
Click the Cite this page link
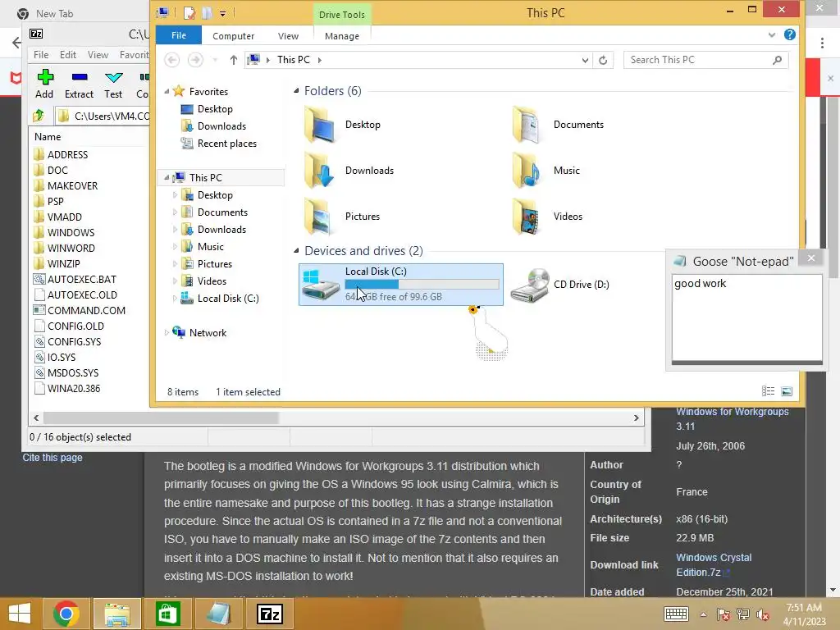click(52, 458)
